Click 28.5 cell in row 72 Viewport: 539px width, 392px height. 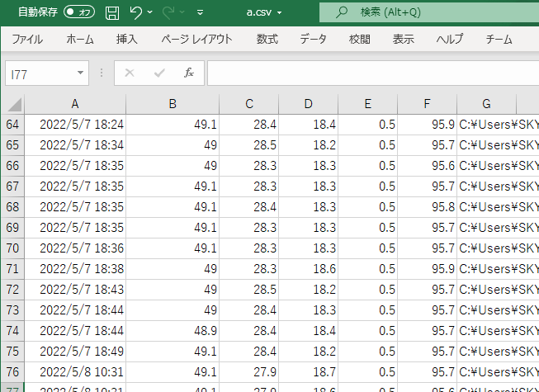[249, 290]
